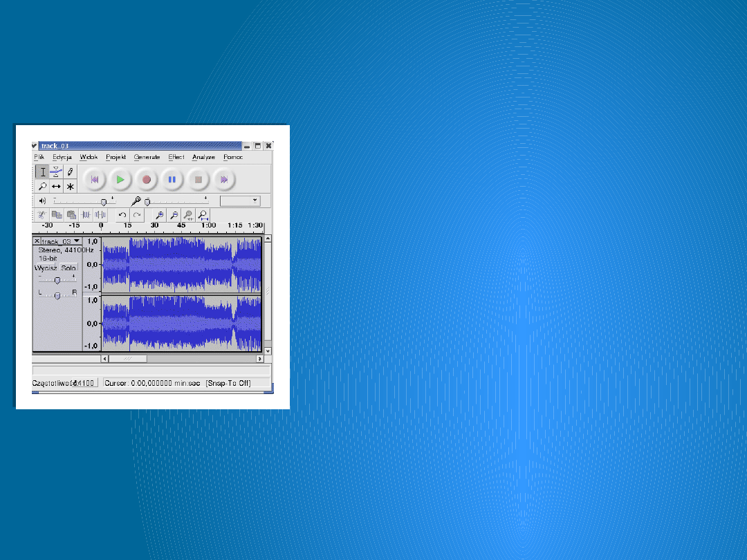This screenshot has width=747, height=560.
Task: Open the Effect menu
Action: [x=176, y=157]
